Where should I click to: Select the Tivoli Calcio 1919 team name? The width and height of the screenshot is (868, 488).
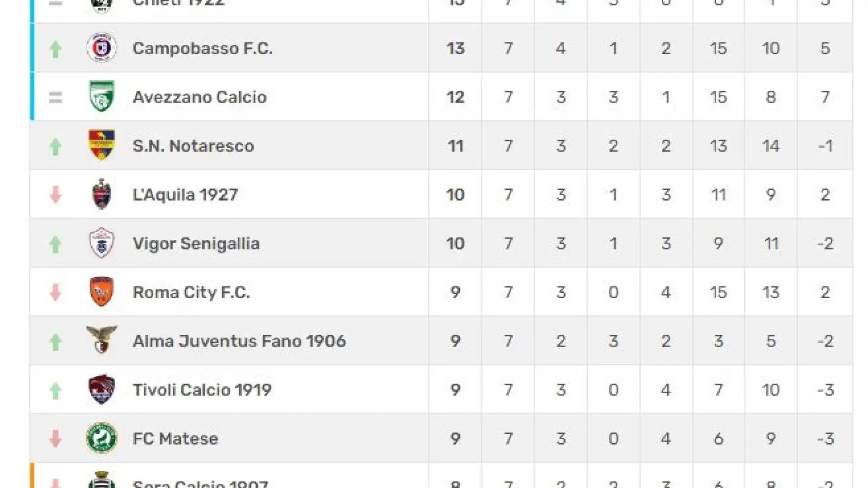click(202, 390)
